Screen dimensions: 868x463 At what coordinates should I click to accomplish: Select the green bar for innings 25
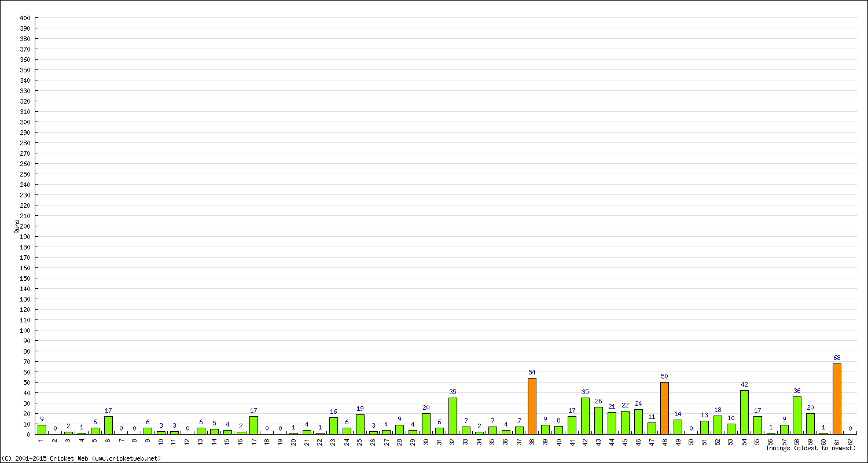pos(360,424)
